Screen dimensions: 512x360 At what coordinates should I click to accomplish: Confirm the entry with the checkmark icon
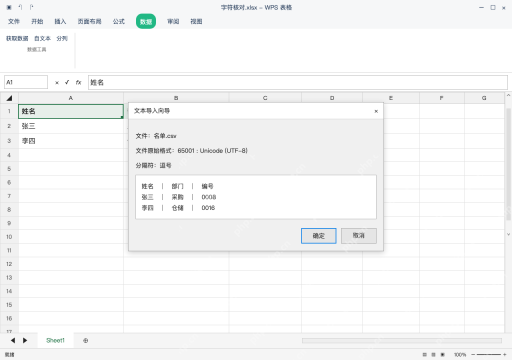(x=67, y=82)
